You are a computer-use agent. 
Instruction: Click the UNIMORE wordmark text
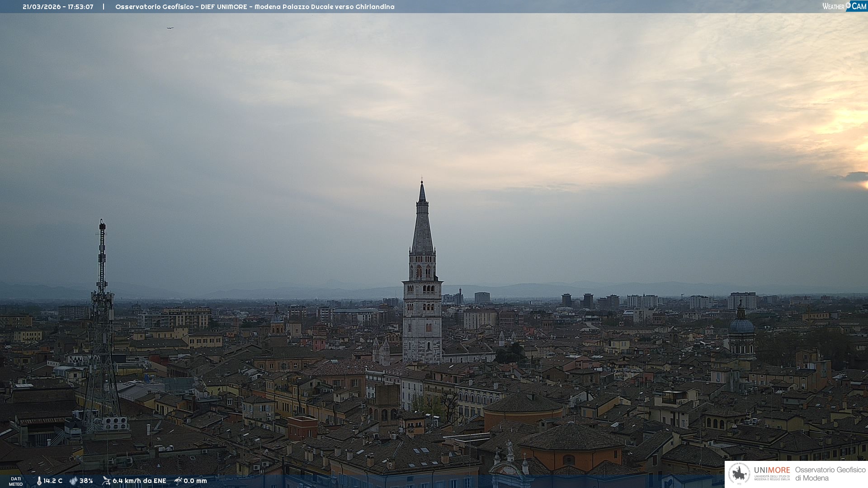point(772,470)
